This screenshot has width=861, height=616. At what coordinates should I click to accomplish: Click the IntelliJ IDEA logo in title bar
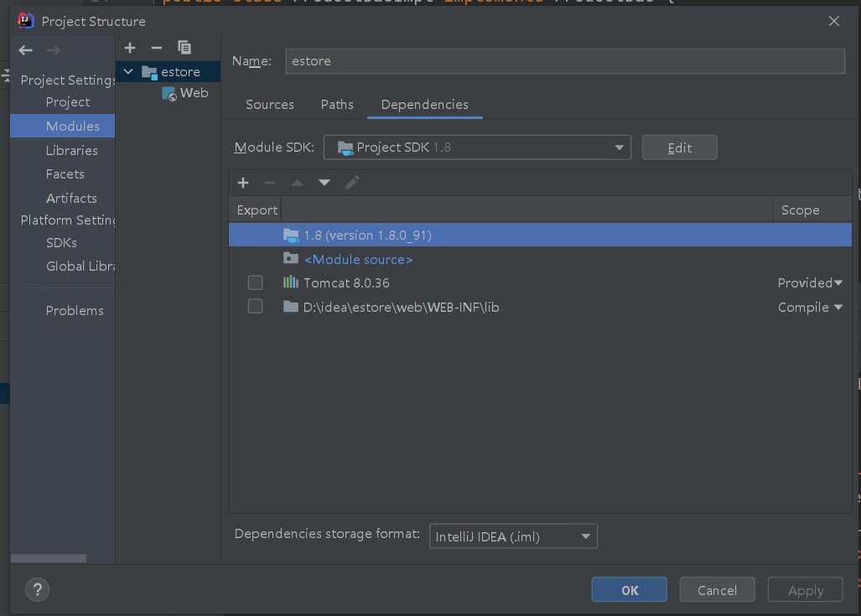(26, 21)
